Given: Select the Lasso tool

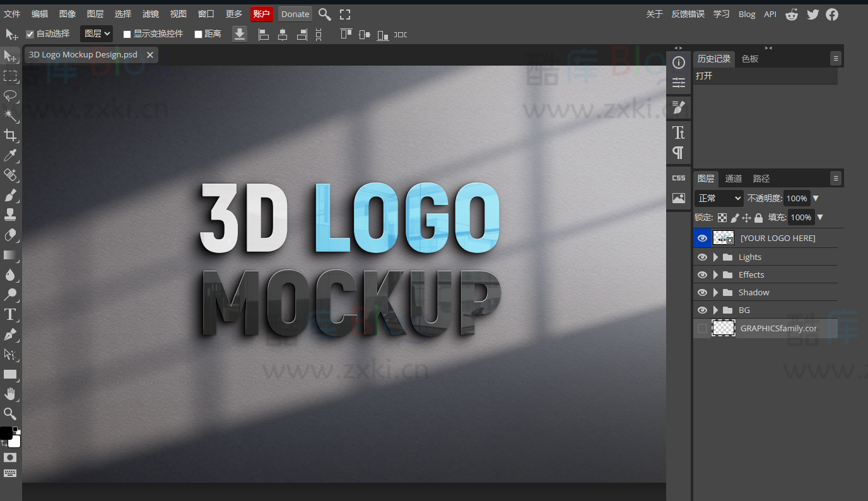Looking at the screenshot, I should (10, 96).
